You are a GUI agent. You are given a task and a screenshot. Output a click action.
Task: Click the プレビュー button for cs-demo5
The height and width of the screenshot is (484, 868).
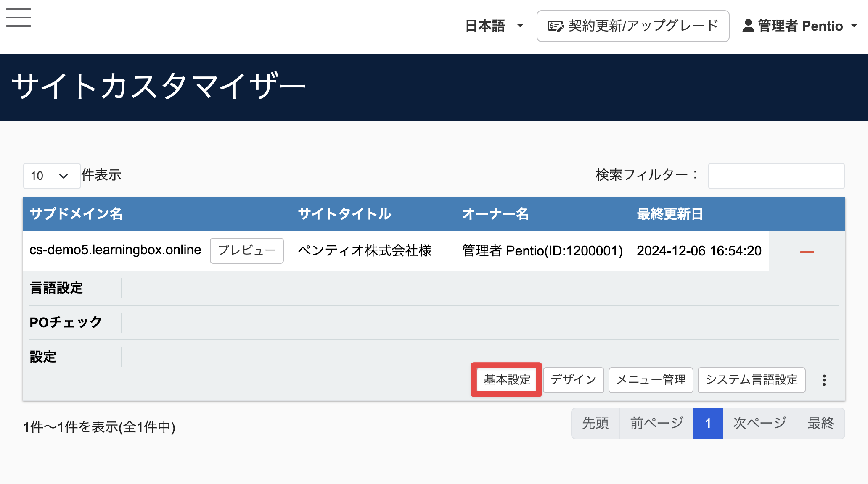(247, 250)
